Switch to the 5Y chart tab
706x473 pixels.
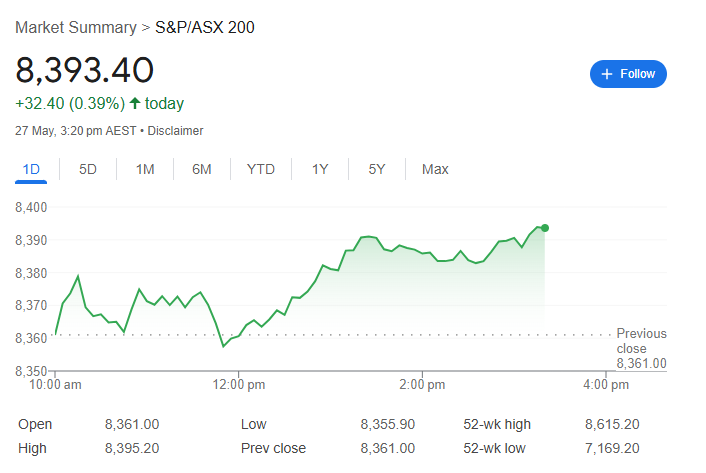(377, 169)
